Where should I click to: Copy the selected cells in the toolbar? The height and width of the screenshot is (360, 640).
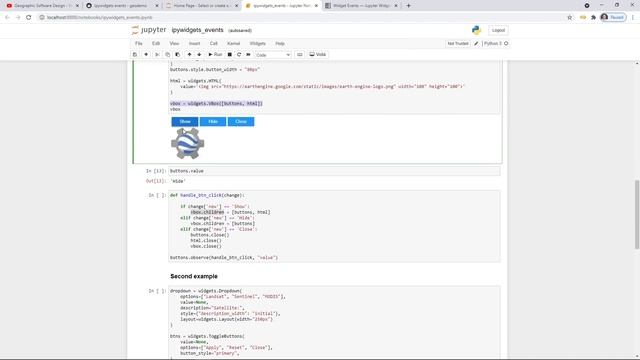click(x=167, y=54)
